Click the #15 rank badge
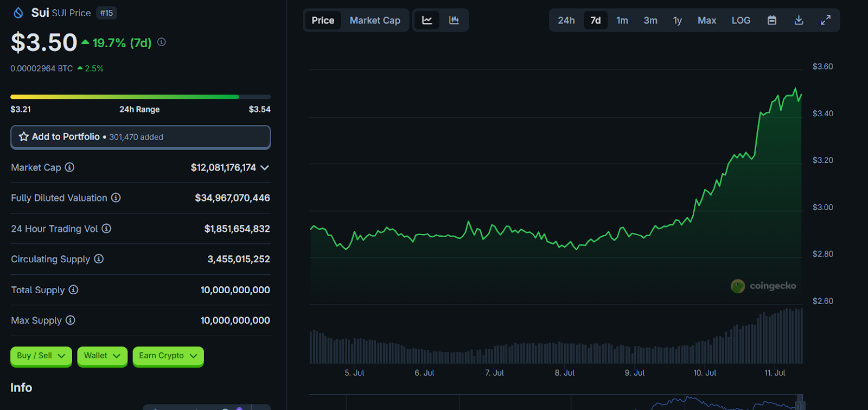This screenshot has height=410, width=868. pyautogui.click(x=107, y=12)
